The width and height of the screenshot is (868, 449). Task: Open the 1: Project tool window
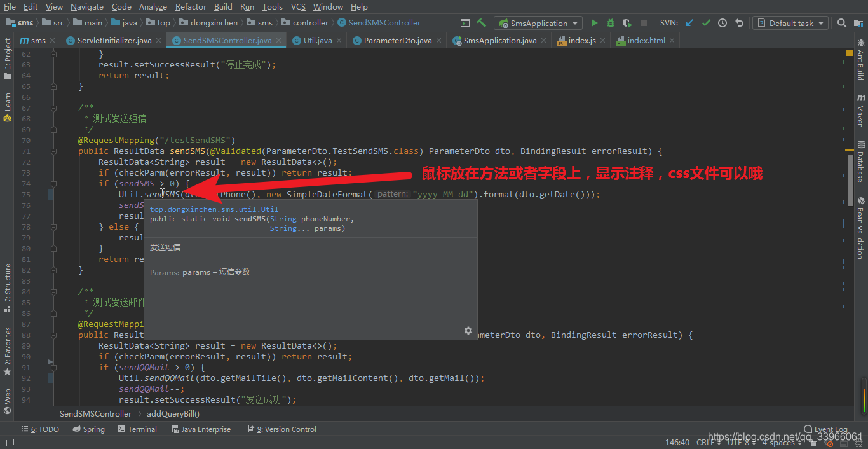click(x=7, y=59)
